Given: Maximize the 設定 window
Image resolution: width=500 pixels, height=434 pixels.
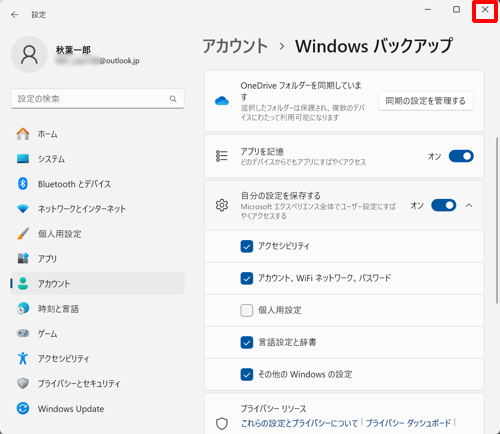Looking at the screenshot, I should [456, 9].
